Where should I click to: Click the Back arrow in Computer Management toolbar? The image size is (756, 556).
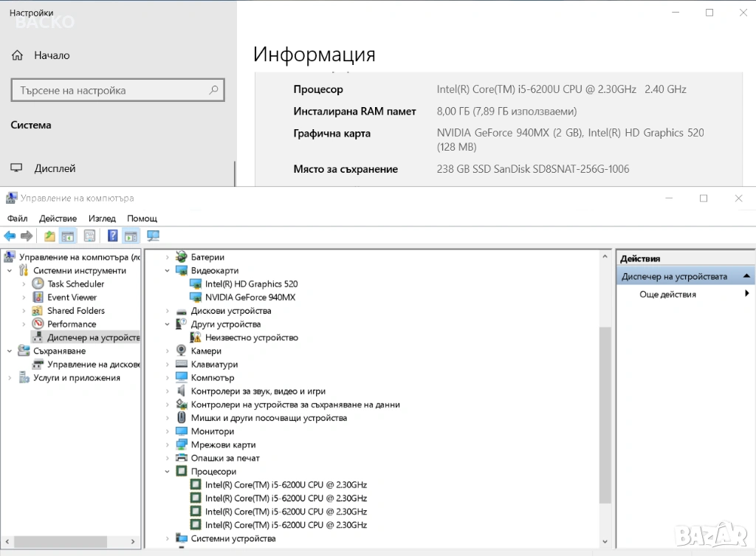(x=10, y=236)
